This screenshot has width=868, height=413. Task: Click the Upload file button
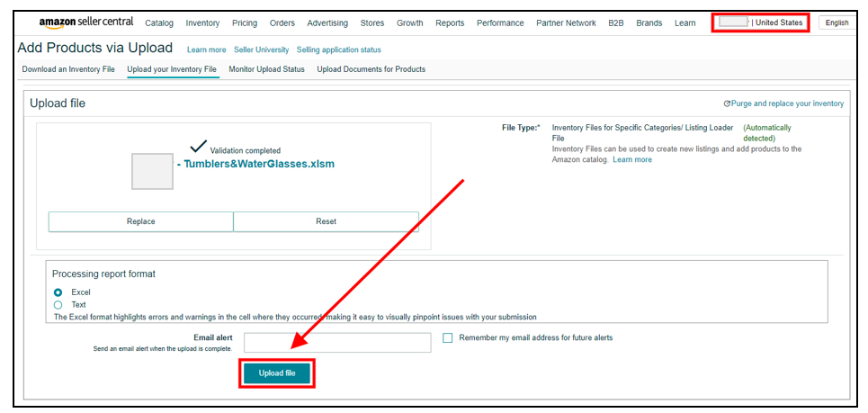(277, 373)
